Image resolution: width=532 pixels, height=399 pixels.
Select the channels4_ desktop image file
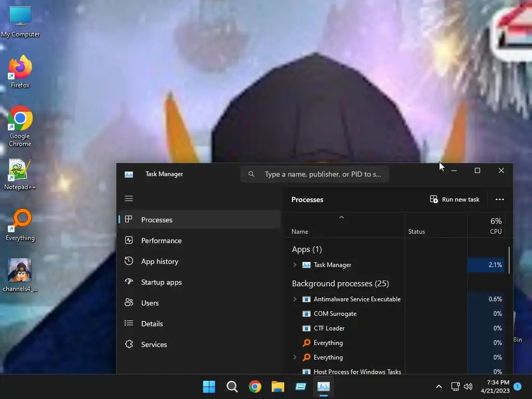tap(20, 275)
